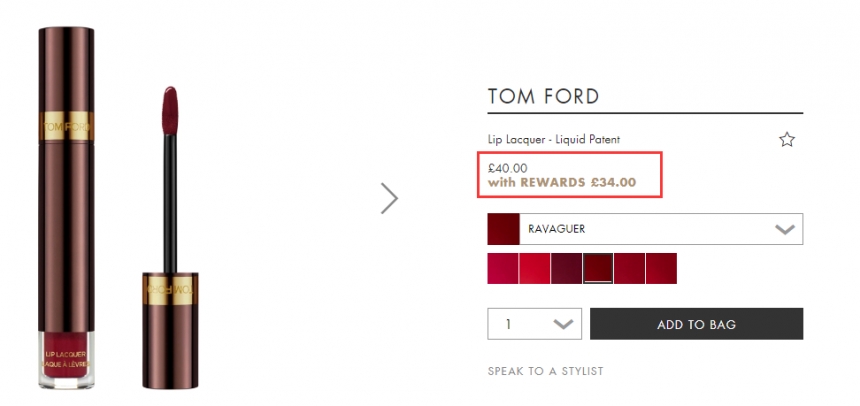Click the ADD TO BAG button
The width and height of the screenshot is (860, 406).
pos(696,324)
